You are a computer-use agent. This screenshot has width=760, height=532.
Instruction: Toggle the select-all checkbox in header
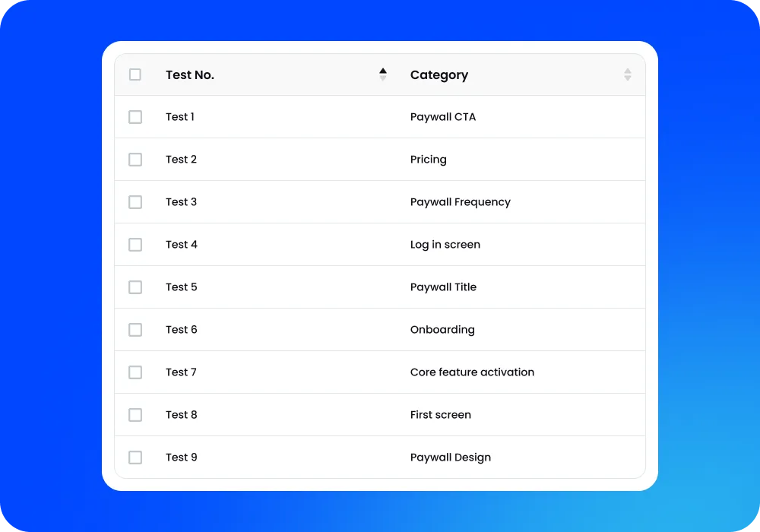tap(135, 74)
